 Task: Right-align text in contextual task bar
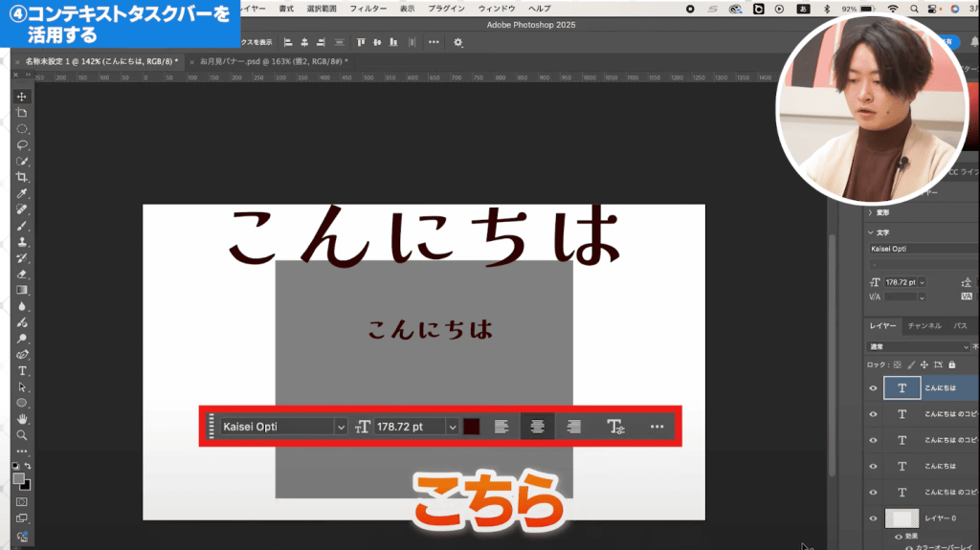[574, 427]
